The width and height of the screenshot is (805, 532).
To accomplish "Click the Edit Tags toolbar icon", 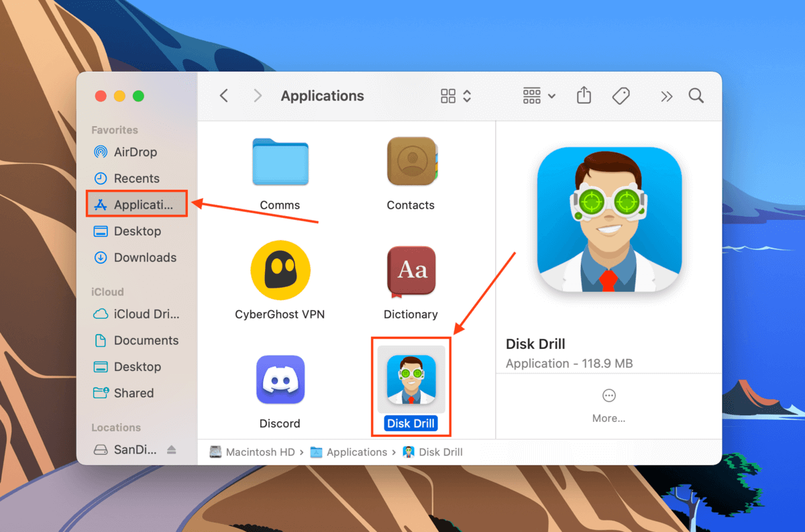I will point(621,96).
